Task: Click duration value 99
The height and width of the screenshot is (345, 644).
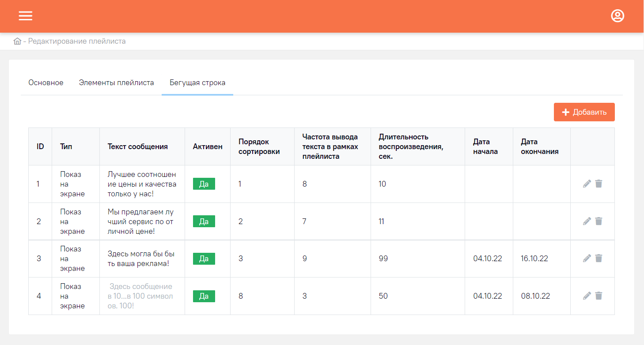Action: tap(383, 259)
